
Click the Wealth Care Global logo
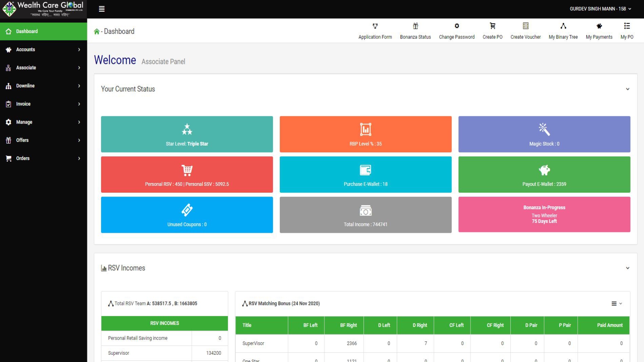[43, 9]
